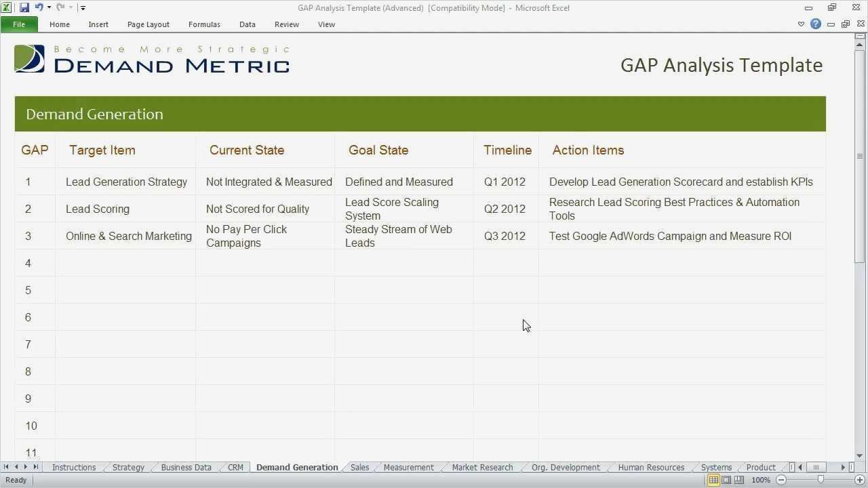Minimize the workbook window in ribbon corner
The image size is (868, 488).
coord(832,24)
